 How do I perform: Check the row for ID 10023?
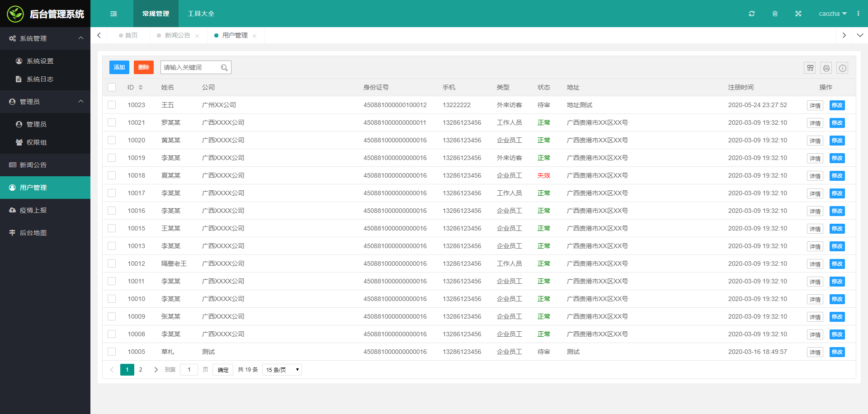pos(112,105)
